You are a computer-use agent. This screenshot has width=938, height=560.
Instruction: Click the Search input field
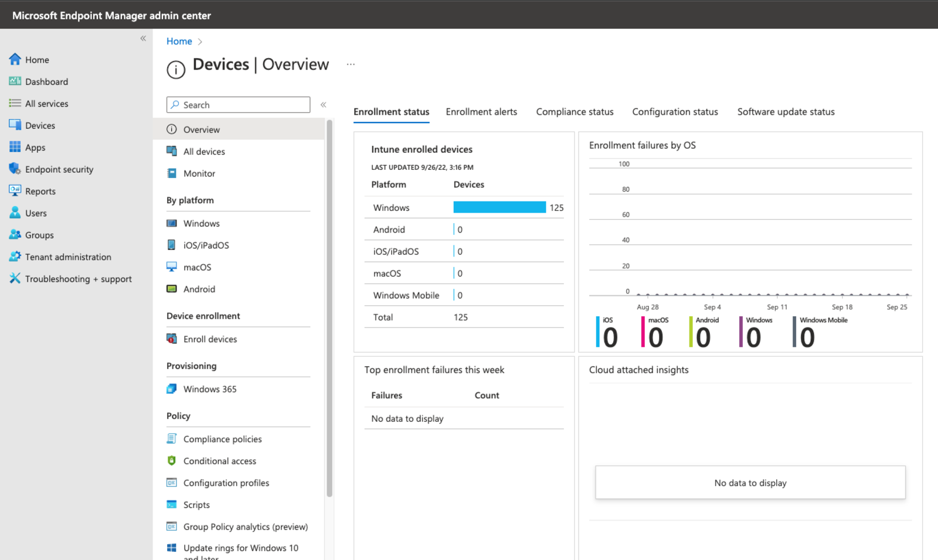pos(237,104)
